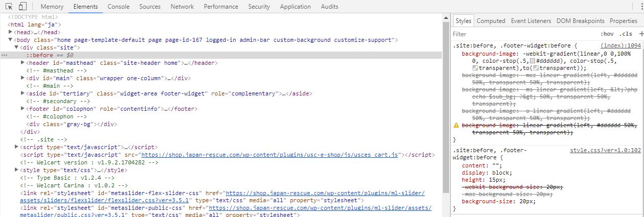Open the (index):1094 source link
Image resolution: width=644 pixels, height=217 pixels.
point(621,45)
